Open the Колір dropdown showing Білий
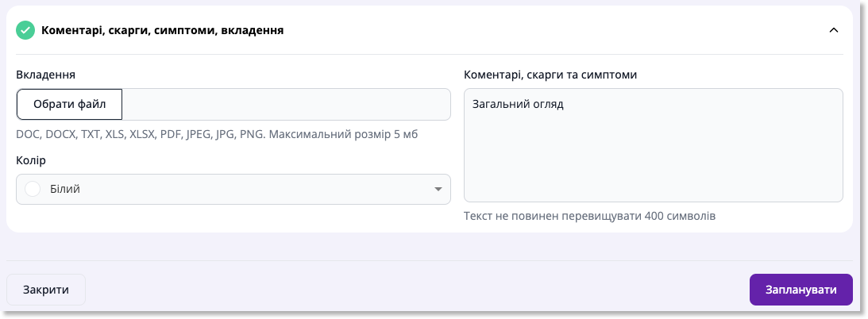 233,189
